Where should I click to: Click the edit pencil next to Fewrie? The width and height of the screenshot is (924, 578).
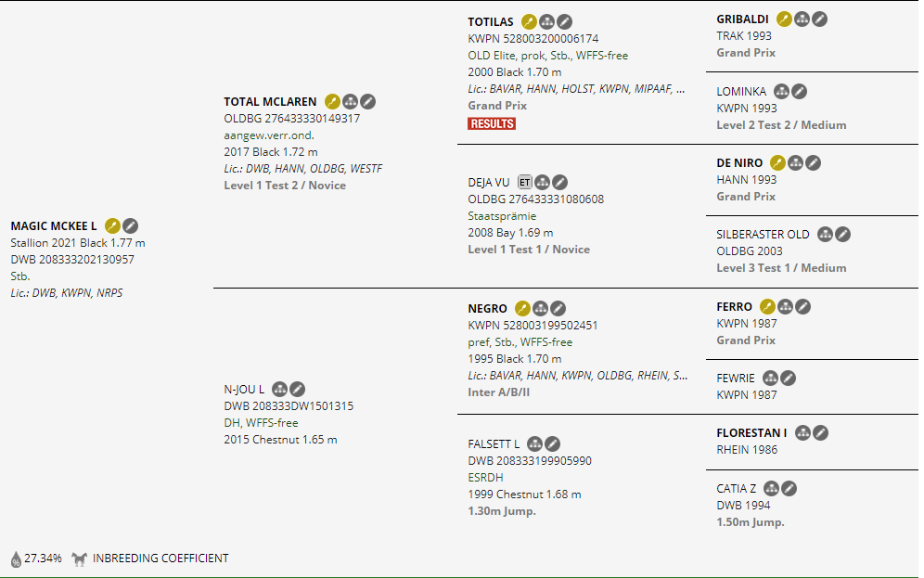tap(787, 378)
